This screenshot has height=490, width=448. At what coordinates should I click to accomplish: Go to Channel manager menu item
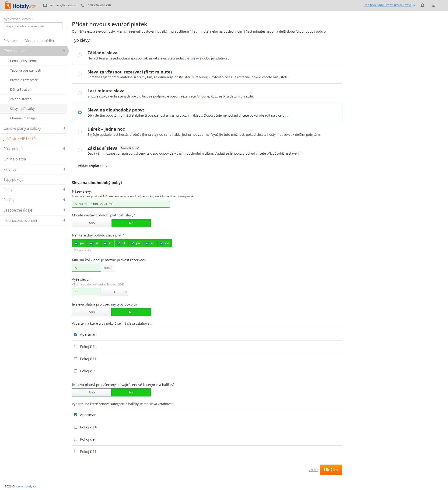tap(24, 118)
